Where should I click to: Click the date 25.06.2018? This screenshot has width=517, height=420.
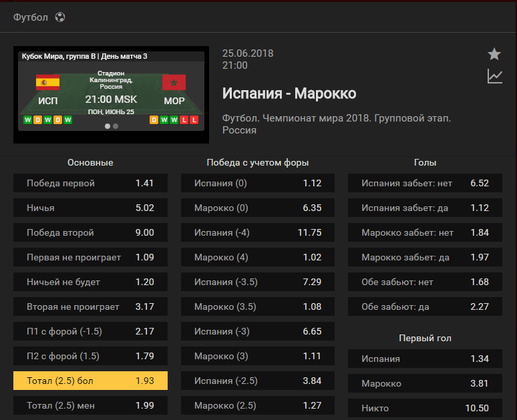click(248, 53)
